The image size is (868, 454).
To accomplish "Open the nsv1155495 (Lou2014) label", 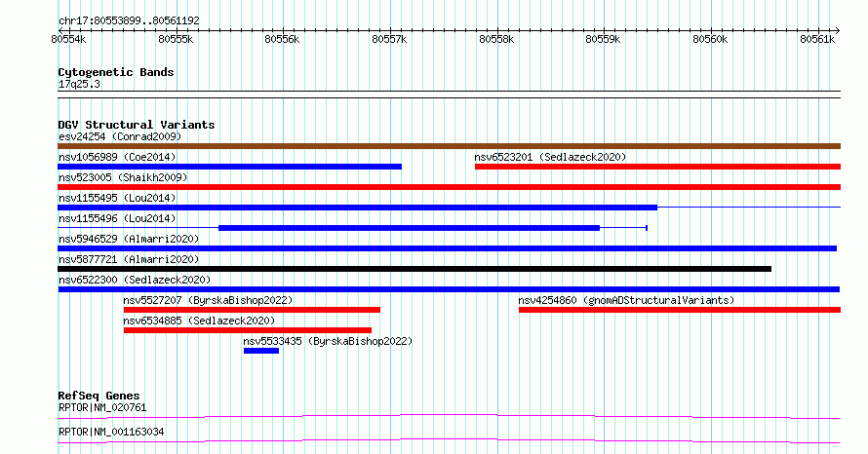I will pos(117,198).
